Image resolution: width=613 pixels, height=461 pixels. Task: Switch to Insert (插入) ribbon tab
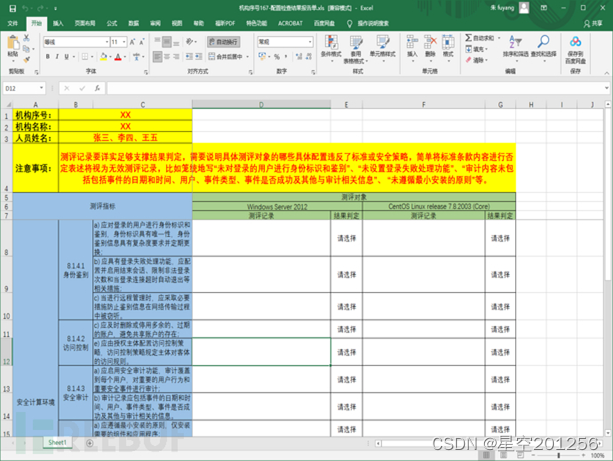58,23
